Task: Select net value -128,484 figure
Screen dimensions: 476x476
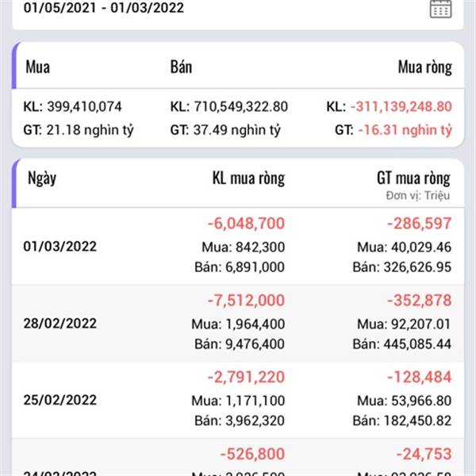Action: click(419, 377)
